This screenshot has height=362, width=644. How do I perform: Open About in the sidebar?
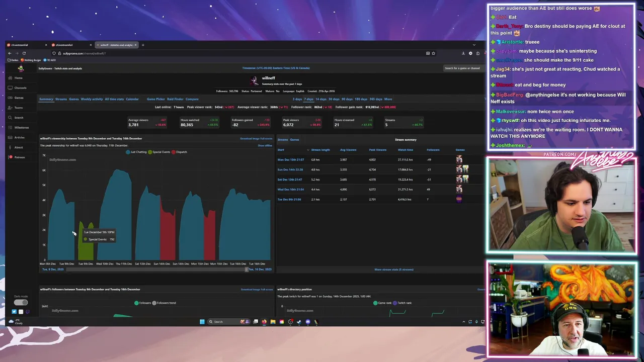15,147
